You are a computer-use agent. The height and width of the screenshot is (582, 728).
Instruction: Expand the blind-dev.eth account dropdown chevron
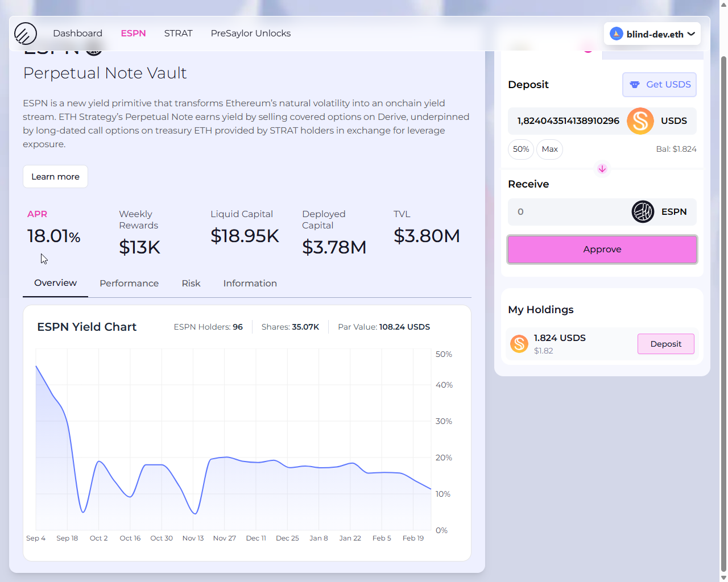click(691, 34)
